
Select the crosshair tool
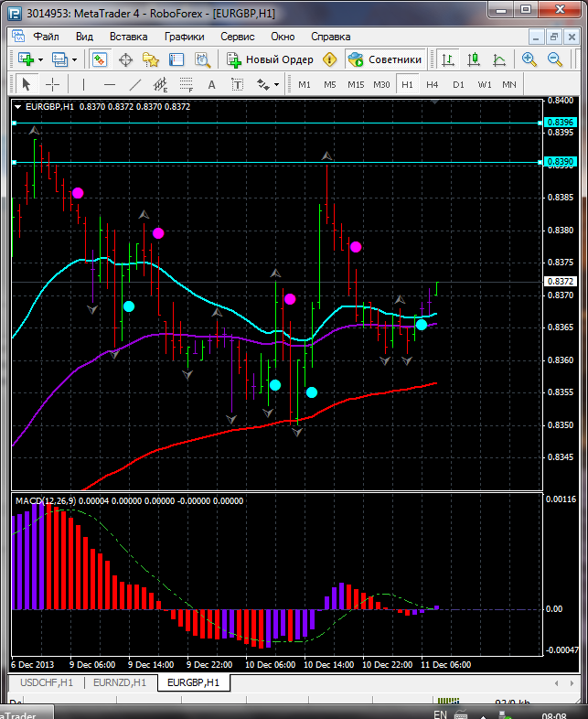[53, 84]
